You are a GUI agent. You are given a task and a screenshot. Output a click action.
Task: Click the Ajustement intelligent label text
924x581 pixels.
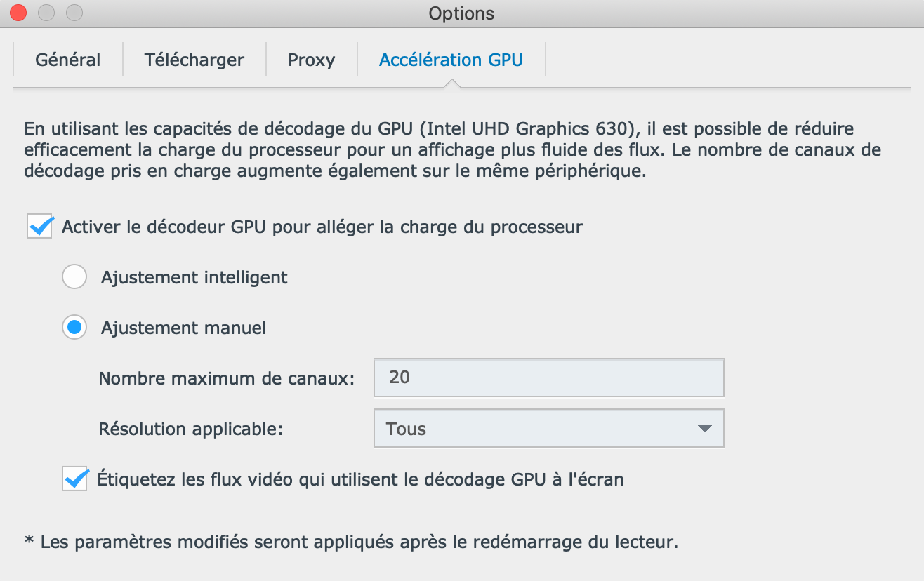tap(194, 278)
